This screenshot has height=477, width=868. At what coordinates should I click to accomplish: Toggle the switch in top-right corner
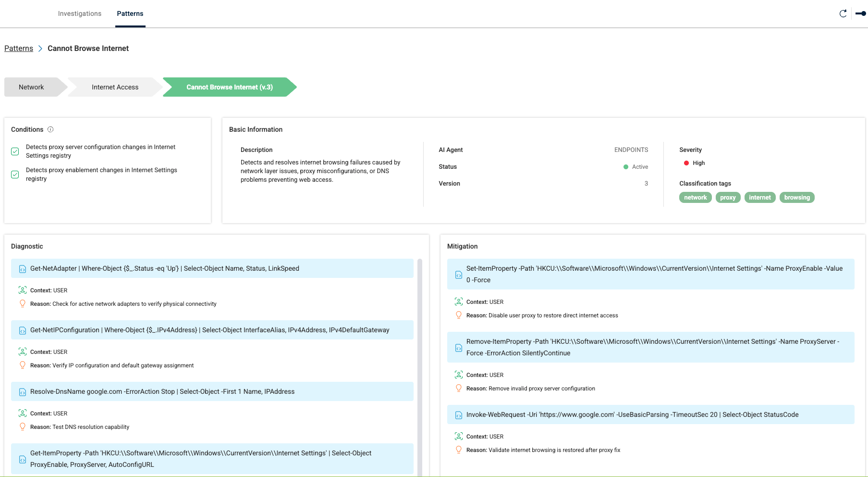(860, 13)
